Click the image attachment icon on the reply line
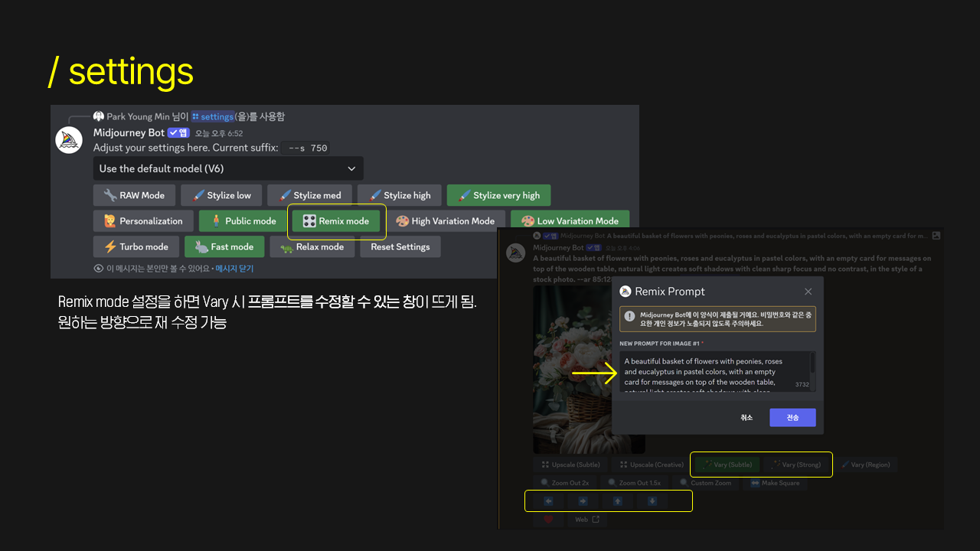The width and height of the screenshot is (980, 551). click(936, 236)
